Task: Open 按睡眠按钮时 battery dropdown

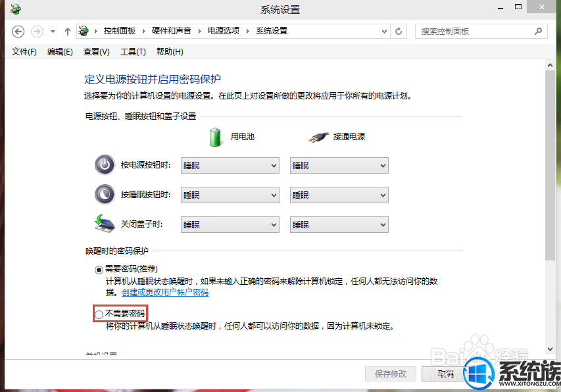Action: [x=230, y=195]
